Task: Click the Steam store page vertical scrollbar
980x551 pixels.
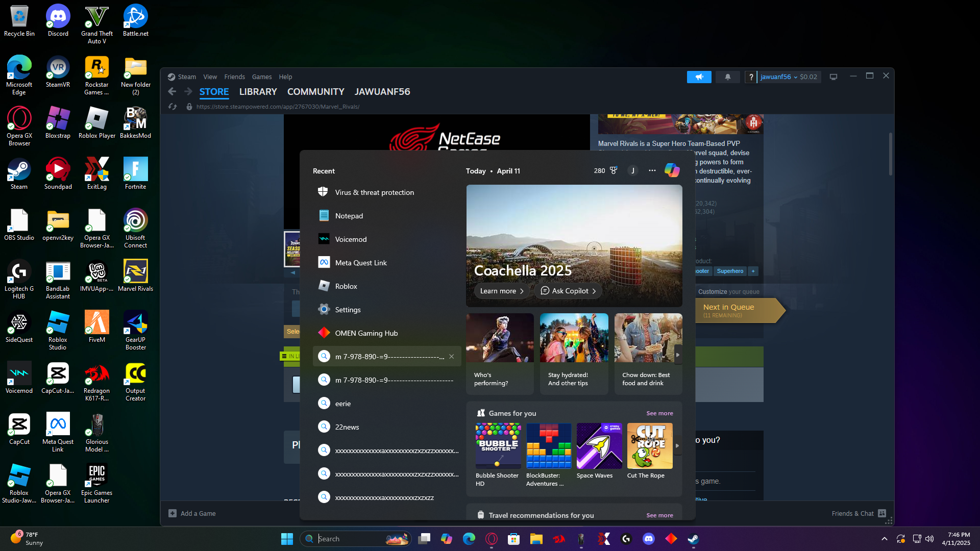Action: [891, 154]
